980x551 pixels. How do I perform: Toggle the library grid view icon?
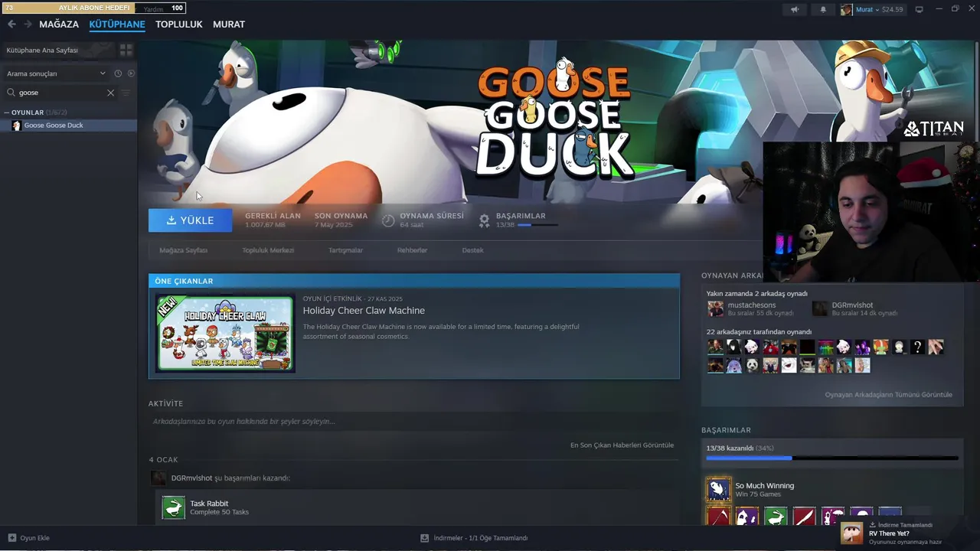pos(126,50)
